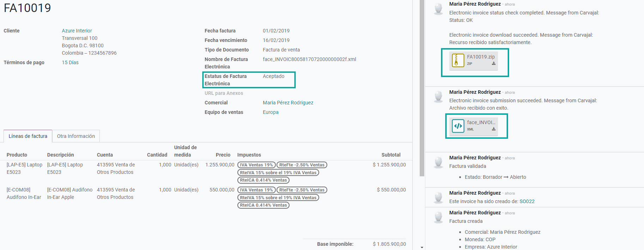Click avatar beside Factura creada message
The image size is (644, 250).
tap(438, 217)
